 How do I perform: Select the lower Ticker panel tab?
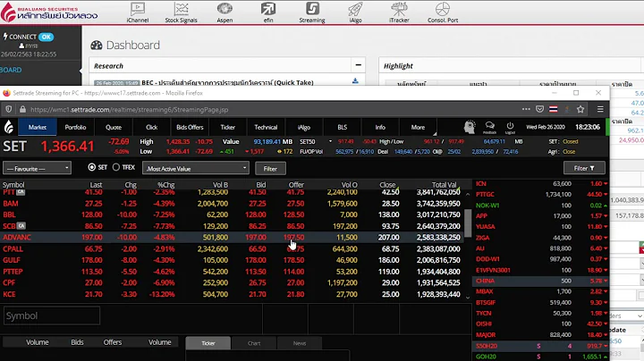click(x=208, y=343)
